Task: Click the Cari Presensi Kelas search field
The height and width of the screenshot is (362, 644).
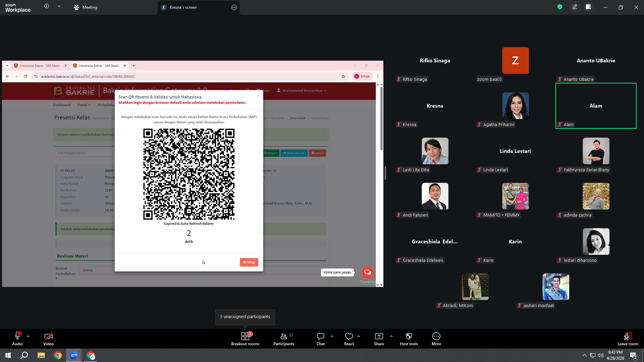Action: click(x=85, y=153)
